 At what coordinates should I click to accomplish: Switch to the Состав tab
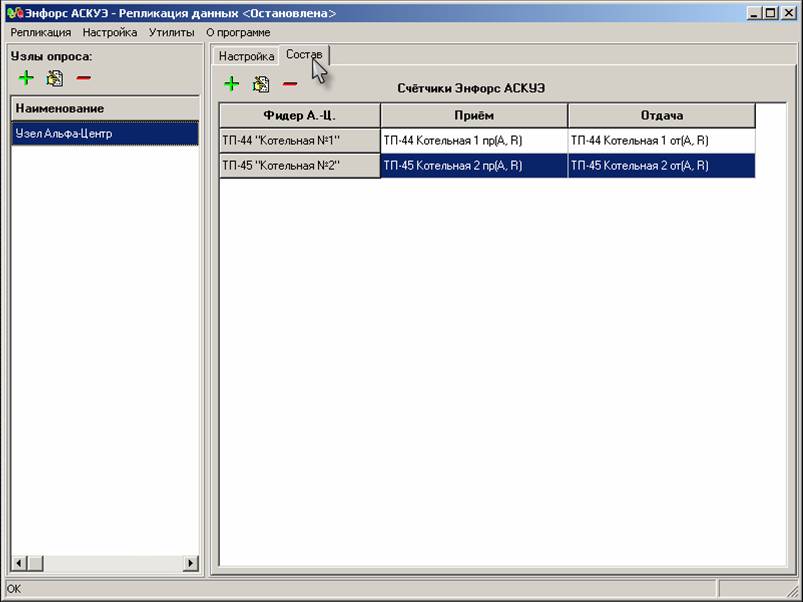coord(304,54)
